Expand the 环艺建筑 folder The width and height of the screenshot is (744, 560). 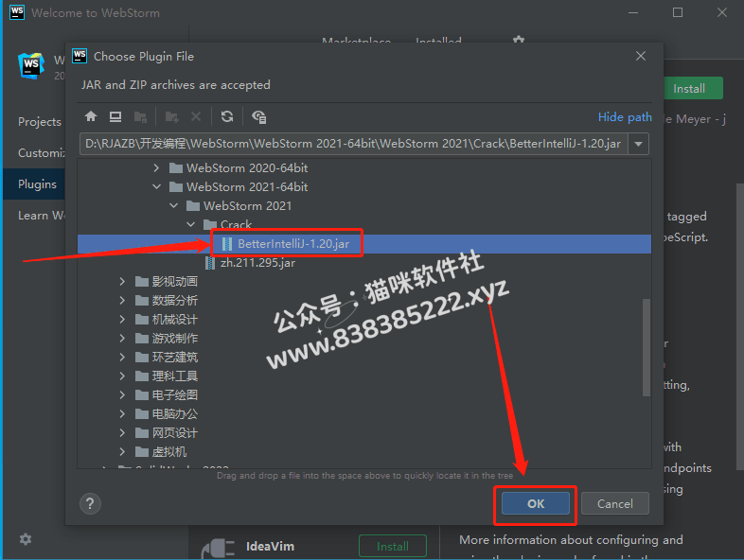122,357
